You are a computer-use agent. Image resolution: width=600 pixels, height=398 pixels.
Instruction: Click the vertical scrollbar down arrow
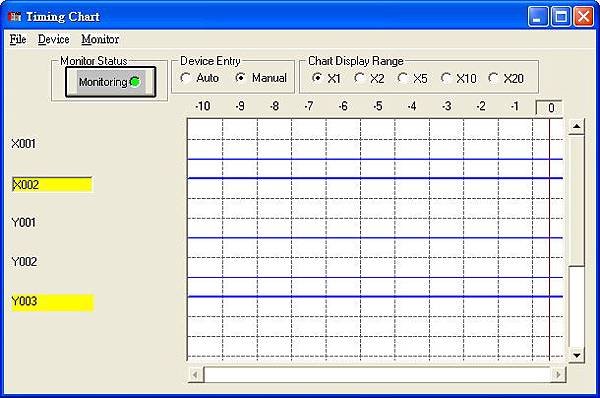coord(576,355)
